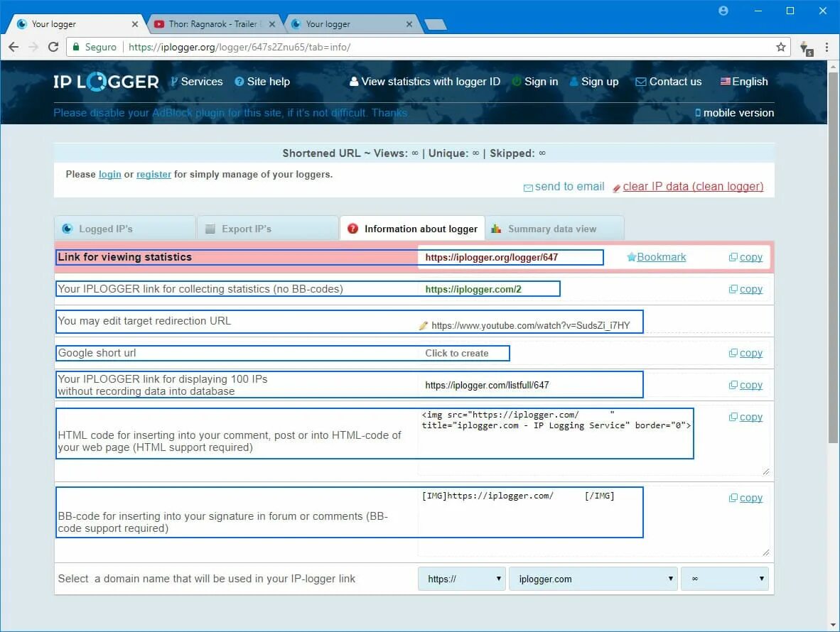Click the browser extension icon
The width and height of the screenshot is (840, 632).
pos(807,48)
